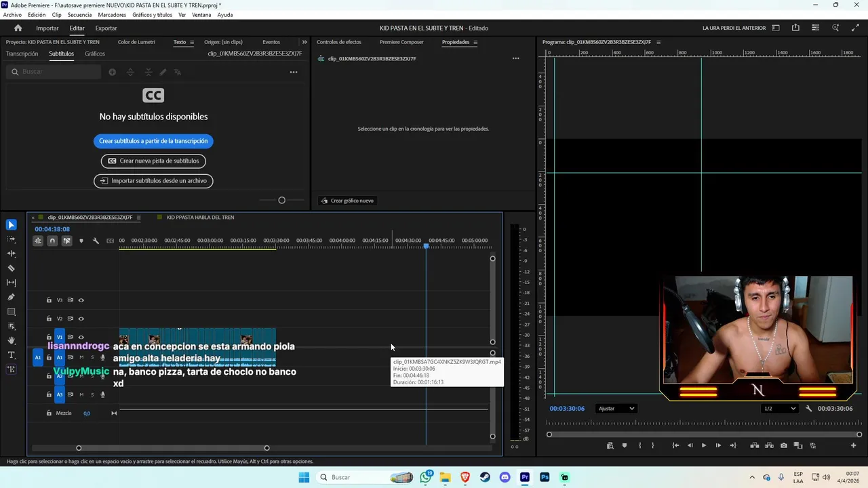Screen dimensions: 868x488
Task: Select the Hand tool
Action: click(x=12, y=340)
